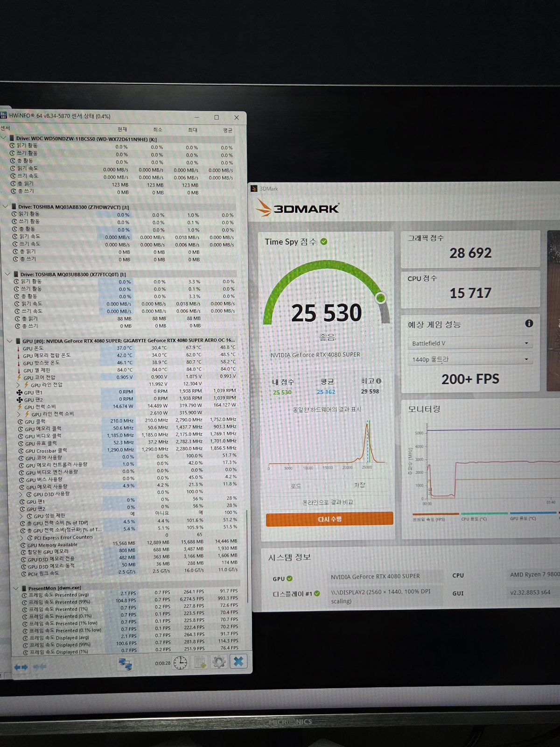Viewport: 560px width, 747px height.
Task: Click the clock icon of GPU 클럭 row
Action: pos(21,422)
